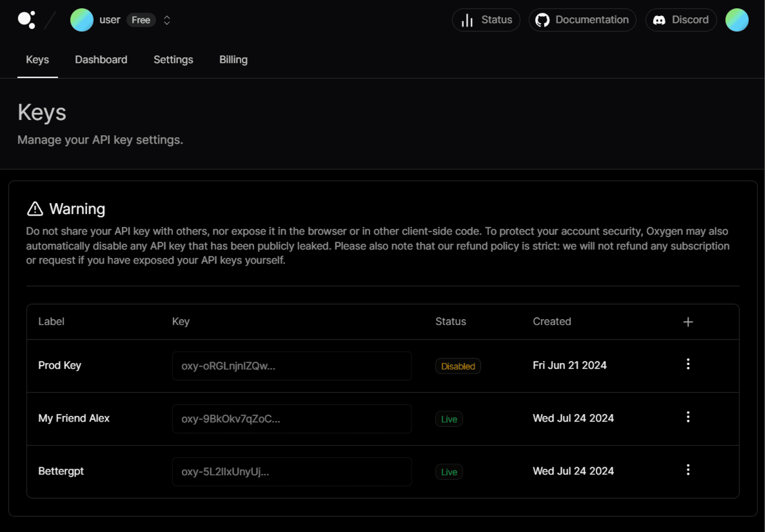
Task: Open the Discord community link
Action: click(x=681, y=20)
